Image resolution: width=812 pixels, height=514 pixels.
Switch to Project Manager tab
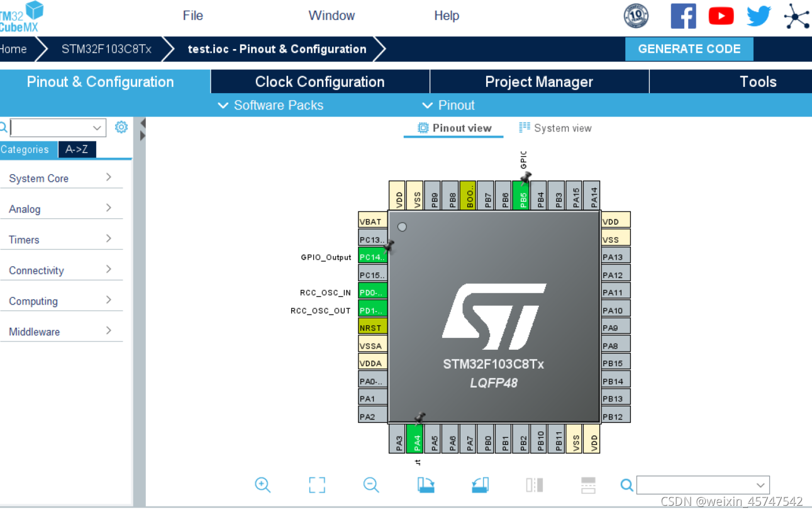539,82
